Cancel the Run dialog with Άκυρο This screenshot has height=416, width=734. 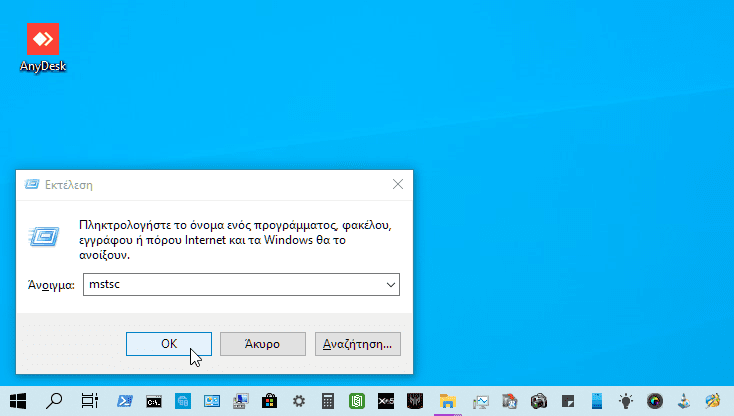coord(263,344)
